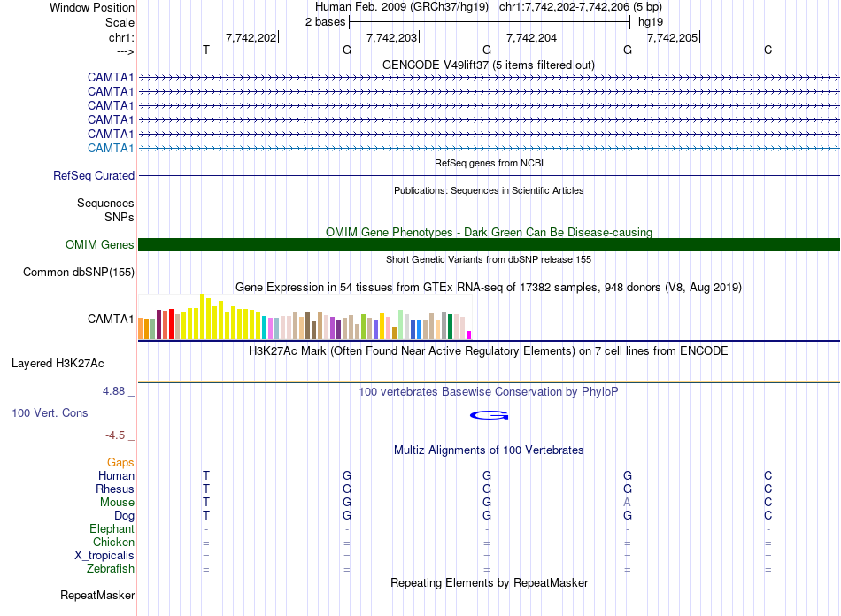Click the orange Gaps label
Screen dimensions: 841x616
click(x=120, y=462)
